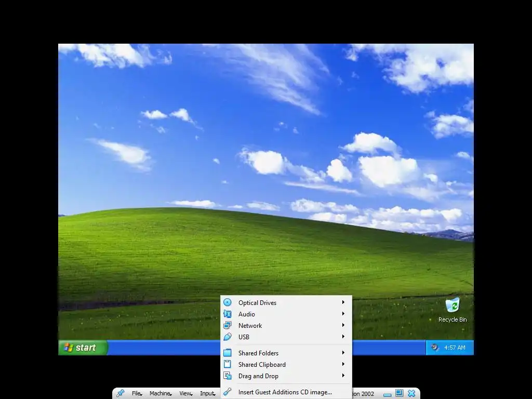
Task: Expand arrow beside Optical Drives
Action: tap(343, 302)
